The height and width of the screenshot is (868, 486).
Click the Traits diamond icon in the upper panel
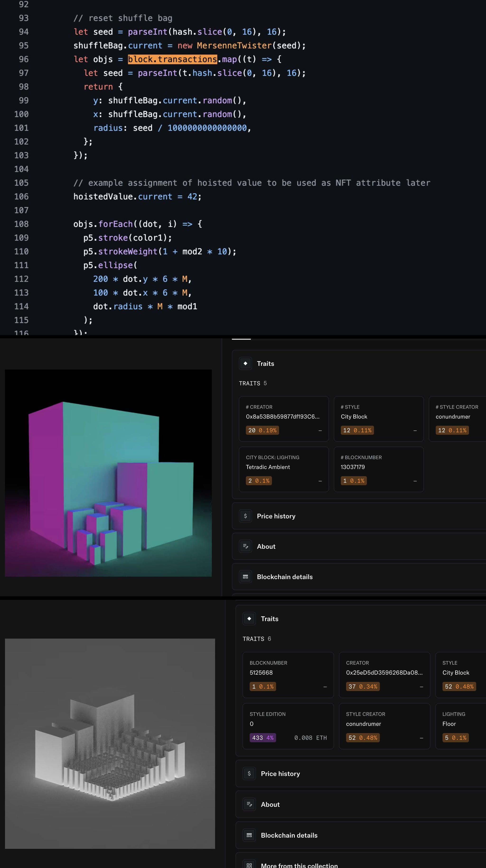[245, 363]
